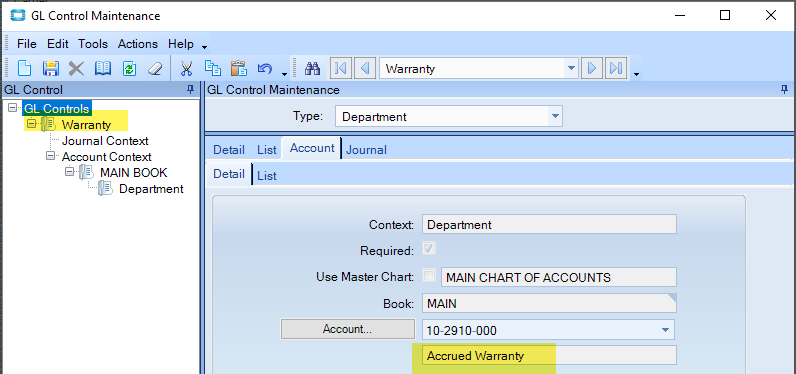Click the Delete X toolbar icon
Viewport: 796px width, 374px height.
coord(76,68)
